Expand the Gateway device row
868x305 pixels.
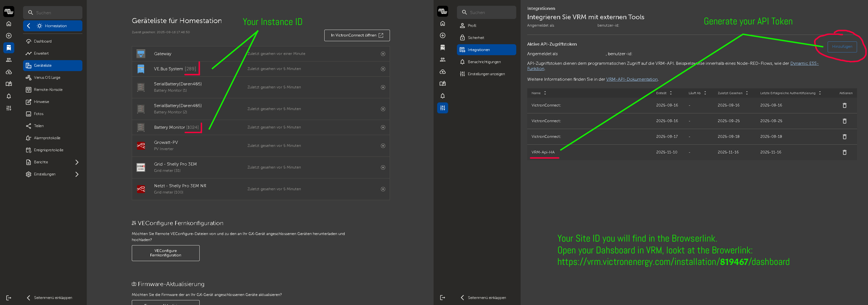click(x=383, y=54)
